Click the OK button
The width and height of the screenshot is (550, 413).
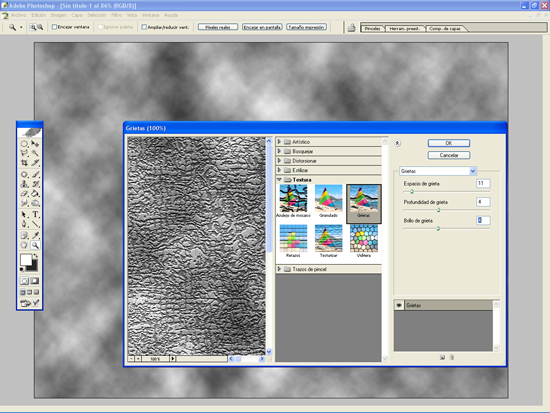[x=449, y=143]
